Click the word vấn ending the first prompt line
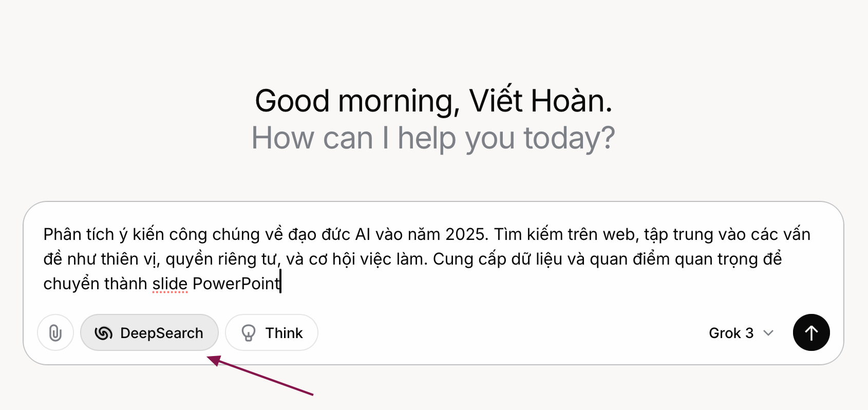Viewport: 868px width, 410px height. 797,234
